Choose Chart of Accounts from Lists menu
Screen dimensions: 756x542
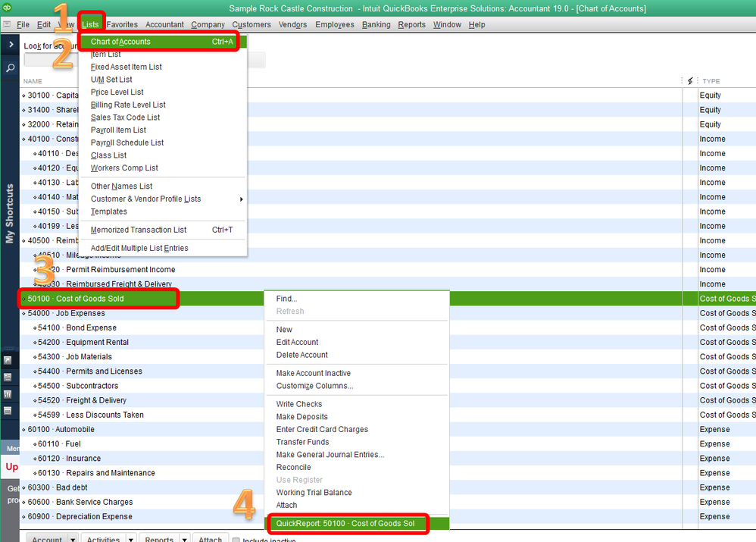click(x=163, y=42)
